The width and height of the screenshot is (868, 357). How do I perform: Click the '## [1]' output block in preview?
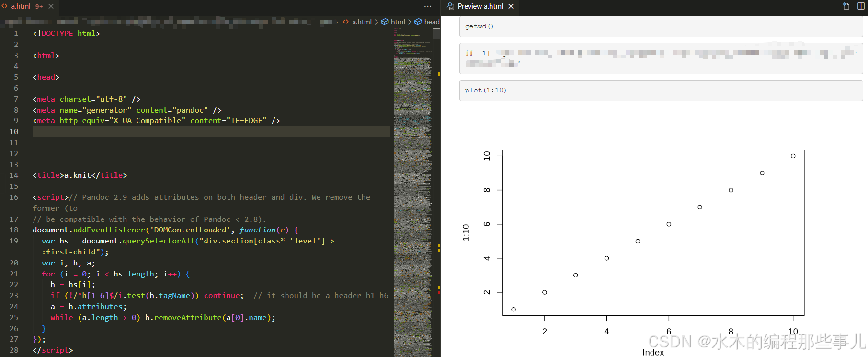point(661,58)
